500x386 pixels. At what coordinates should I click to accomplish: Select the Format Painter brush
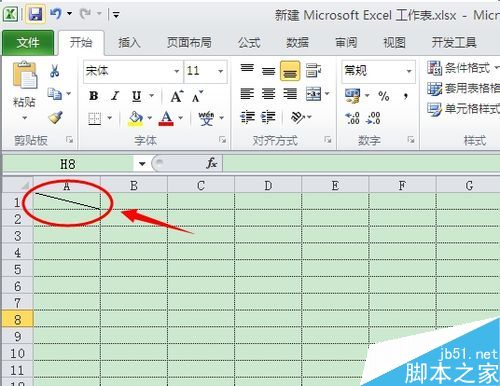[x=55, y=117]
